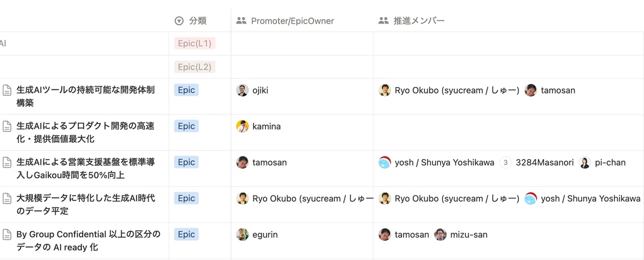Open the 分類 column header menu

coord(200,21)
